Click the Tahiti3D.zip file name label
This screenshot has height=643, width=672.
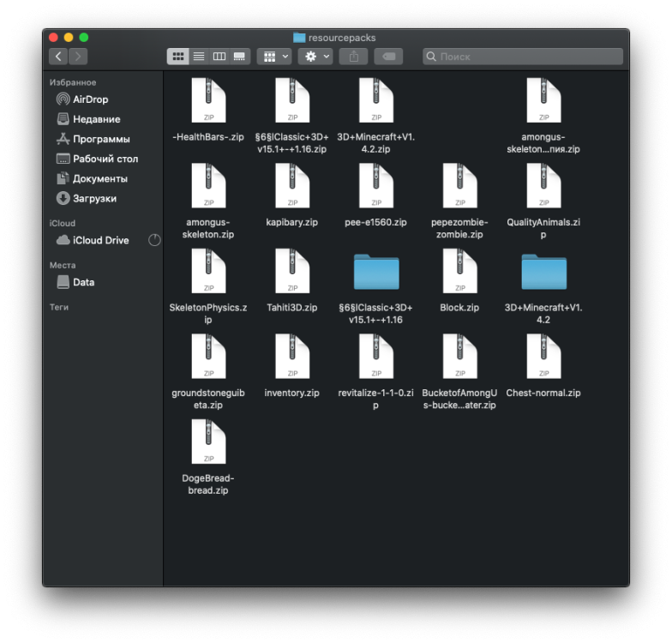(x=291, y=307)
